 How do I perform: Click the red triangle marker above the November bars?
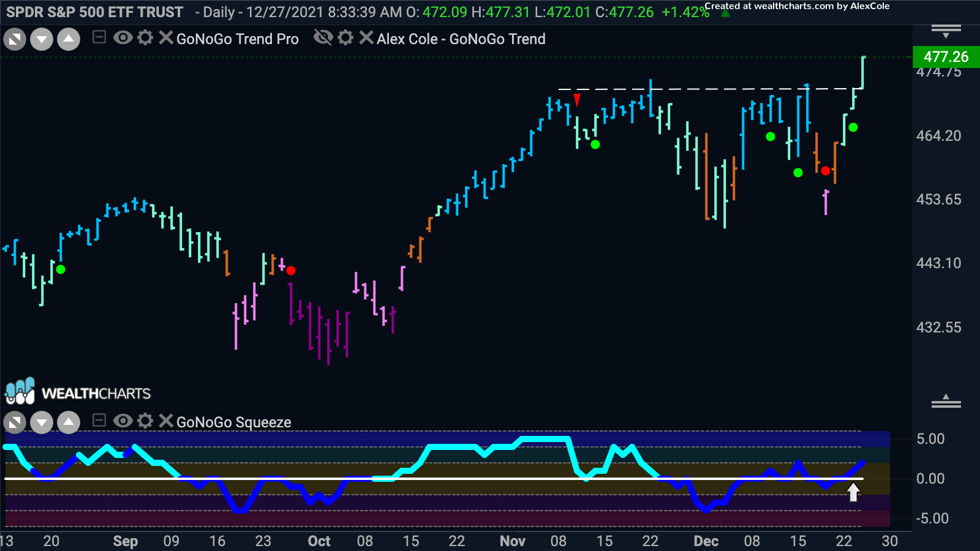tap(577, 100)
